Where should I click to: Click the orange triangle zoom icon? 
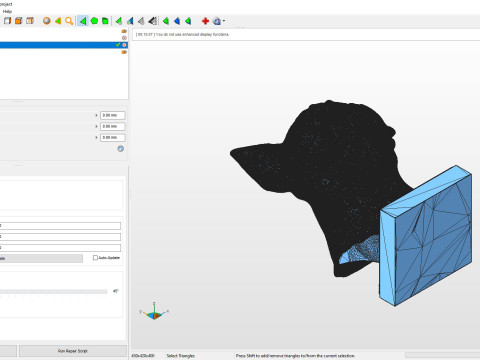tap(58, 21)
